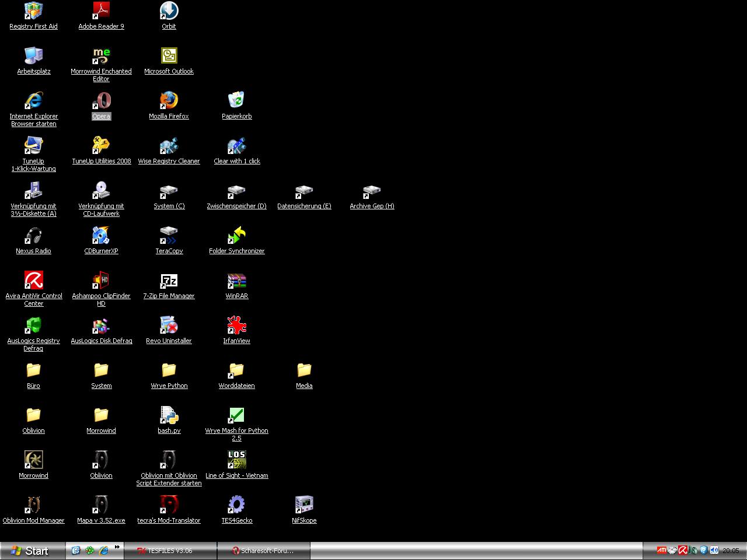Viewport: 747px width, 560px height.
Task: Click the Oblivion Mod Manager icon
Action: coord(33,505)
